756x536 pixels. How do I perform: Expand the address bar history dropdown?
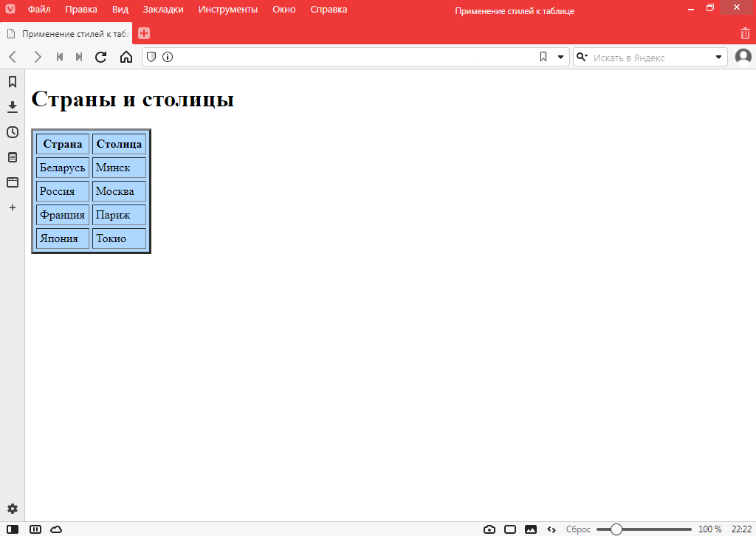(x=560, y=57)
